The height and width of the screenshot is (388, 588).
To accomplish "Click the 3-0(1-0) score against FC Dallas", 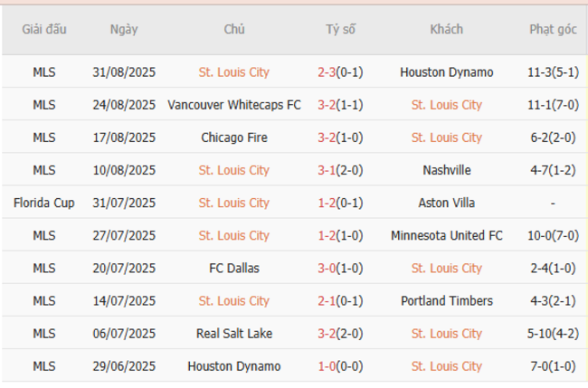I will [x=341, y=268].
